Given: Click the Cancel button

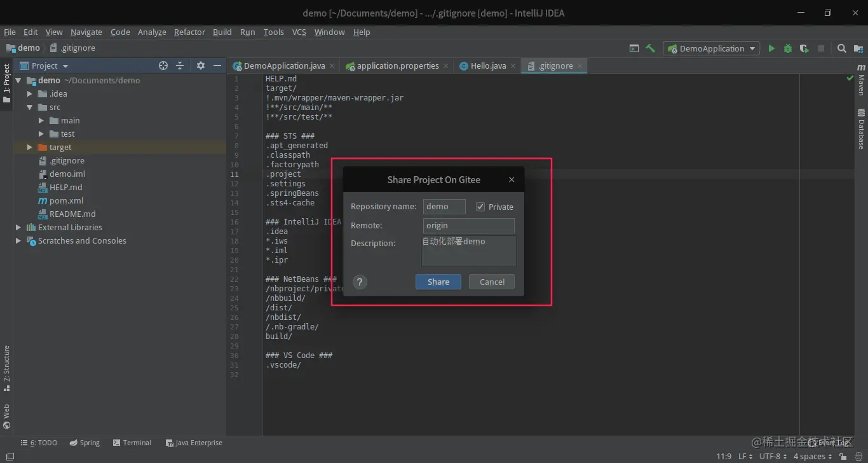Looking at the screenshot, I should click(x=492, y=282).
